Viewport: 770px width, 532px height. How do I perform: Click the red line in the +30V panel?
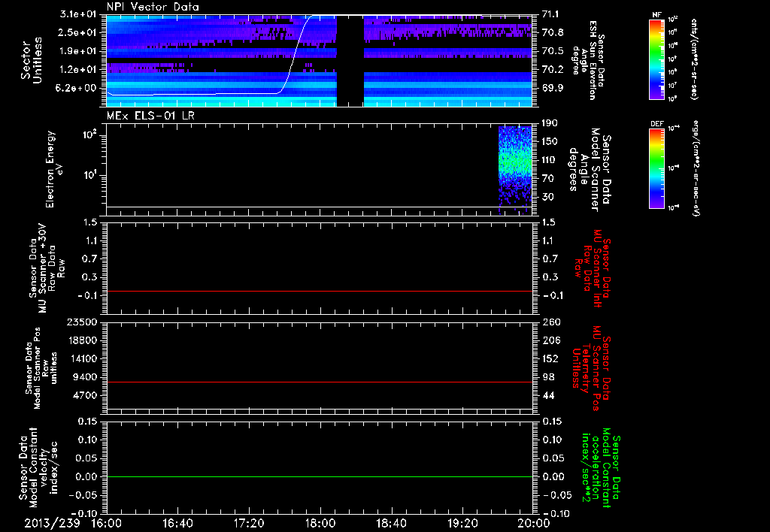point(319,291)
